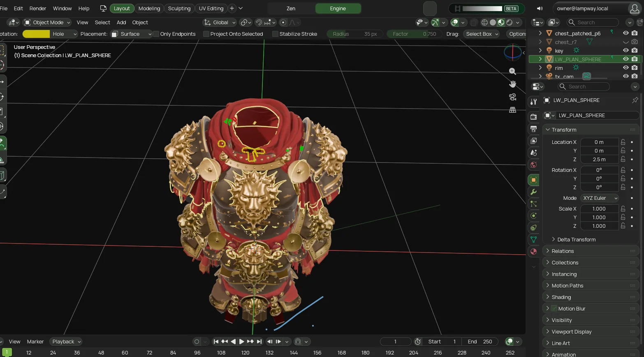Screen dimensions: 644x357
Task: Select solid viewport shading
Action: tap(493, 23)
